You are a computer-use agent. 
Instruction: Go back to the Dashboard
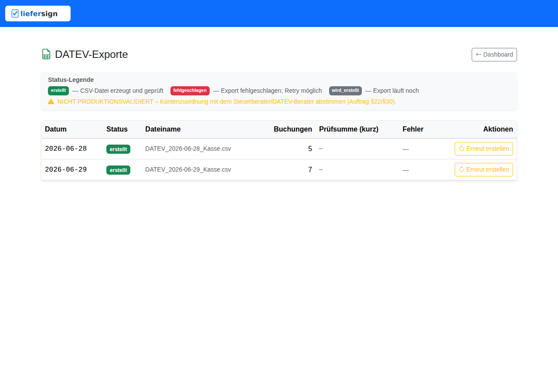pyautogui.click(x=494, y=54)
